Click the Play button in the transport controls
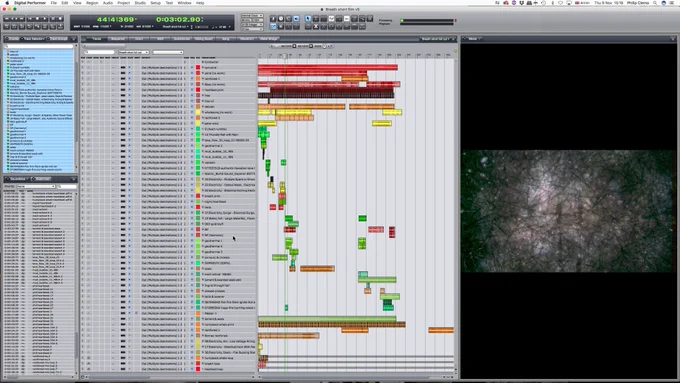Screen dimensions: 680x383 (x=45, y=19)
